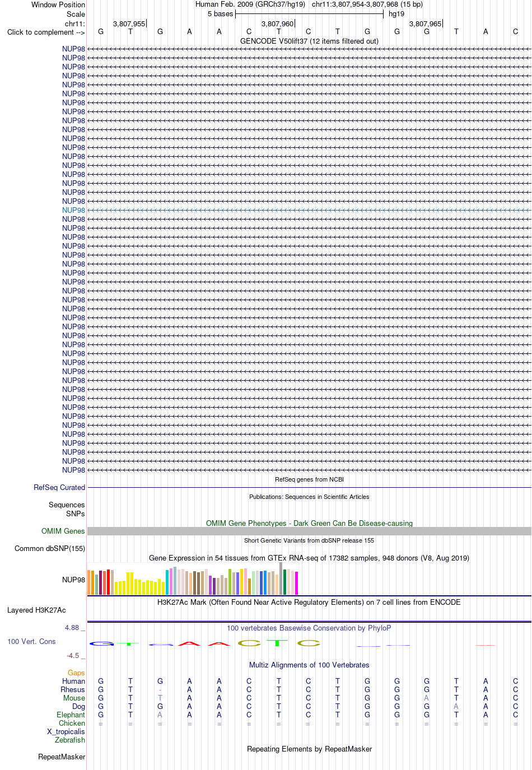The image size is (532, 770).
Task: Open the H3K27Ac Mark track title
Action: point(309,603)
